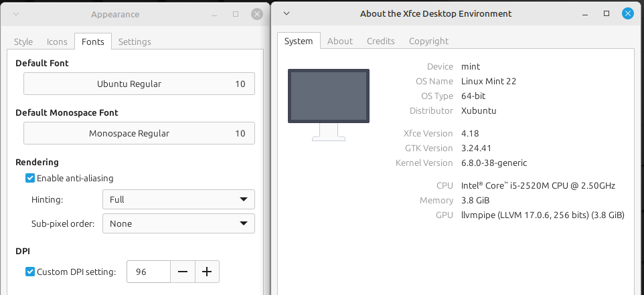Open the Settings tab in Appearance
Screen dimensions: 644x295
point(135,41)
